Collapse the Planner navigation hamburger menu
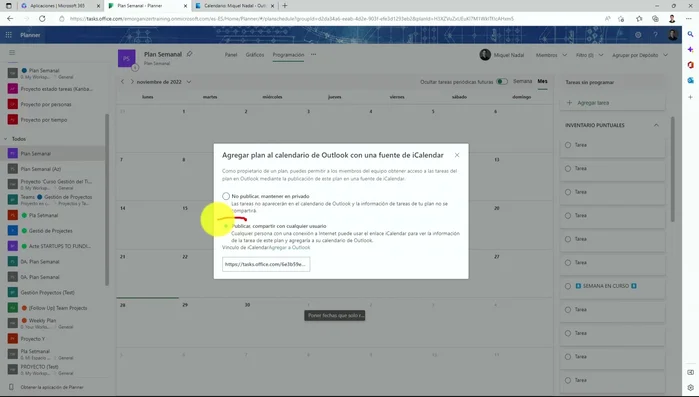This screenshot has height=397, width=699. click(x=12, y=53)
